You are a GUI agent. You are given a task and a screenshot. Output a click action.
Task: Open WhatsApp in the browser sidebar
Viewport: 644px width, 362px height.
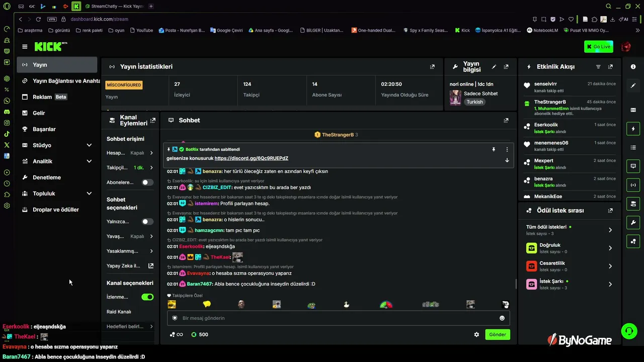coord(7,101)
